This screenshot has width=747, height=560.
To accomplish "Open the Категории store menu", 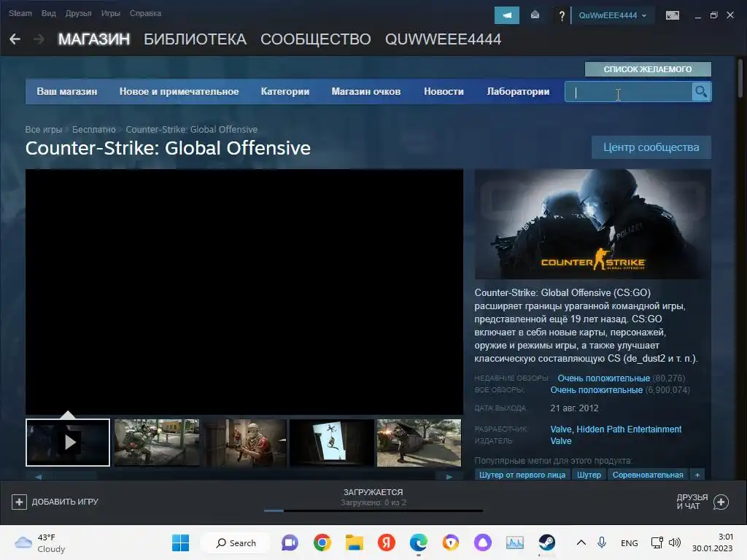I will (285, 91).
